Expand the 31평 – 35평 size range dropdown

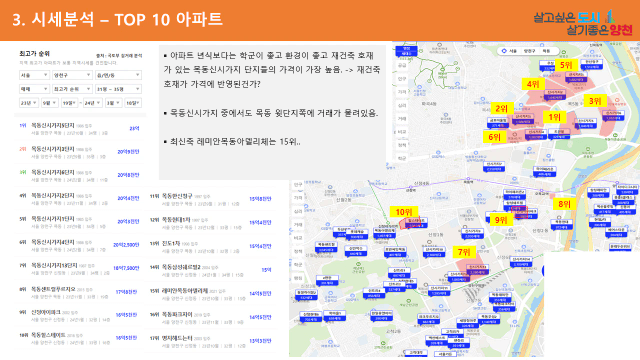(x=118, y=89)
